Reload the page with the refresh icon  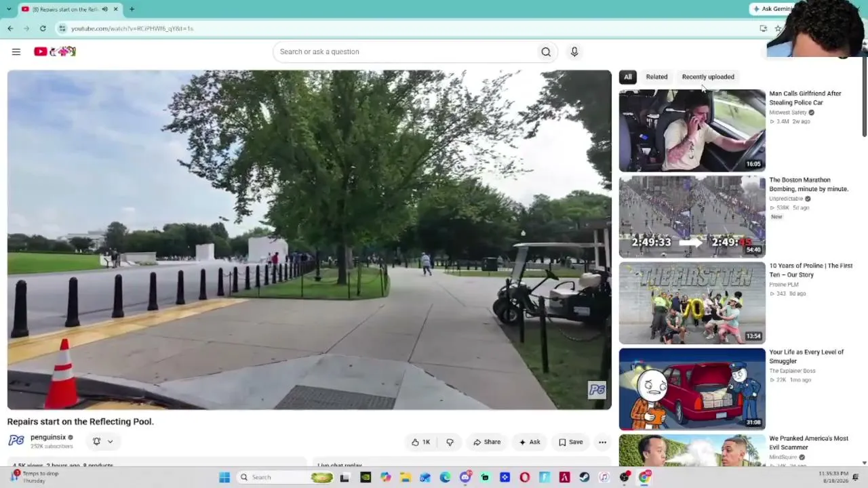[x=43, y=28]
